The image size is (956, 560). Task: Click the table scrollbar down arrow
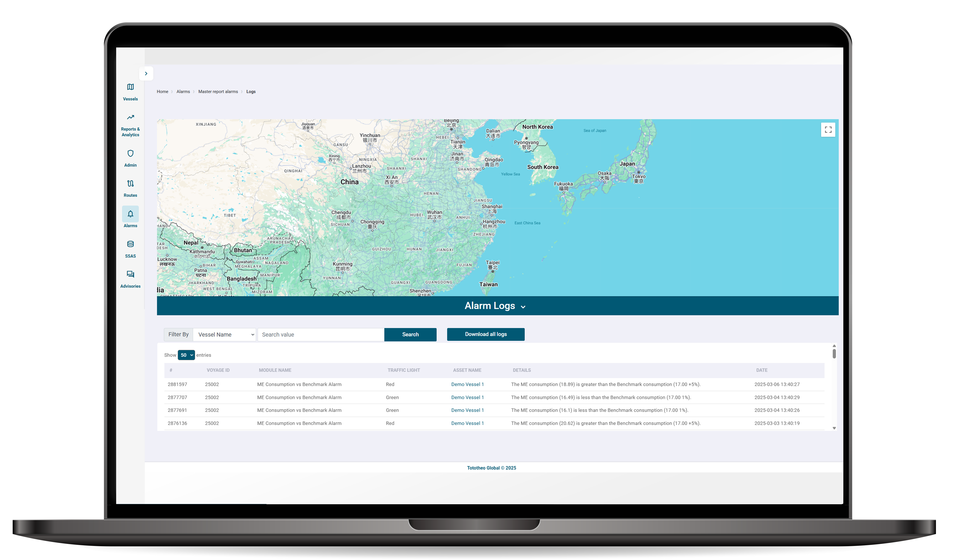click(x=834, y=428)
